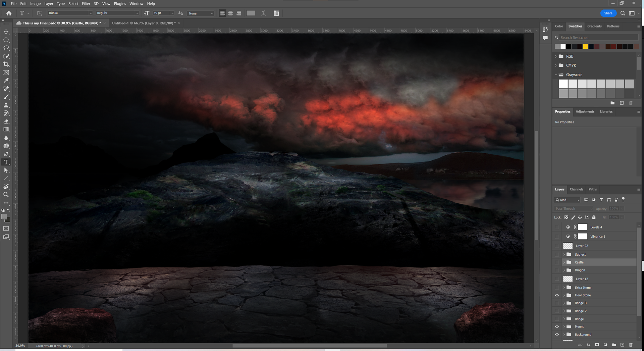Add layer style fx icon
The height and width of the screenshot is (351, 644).
coord(589,345)
